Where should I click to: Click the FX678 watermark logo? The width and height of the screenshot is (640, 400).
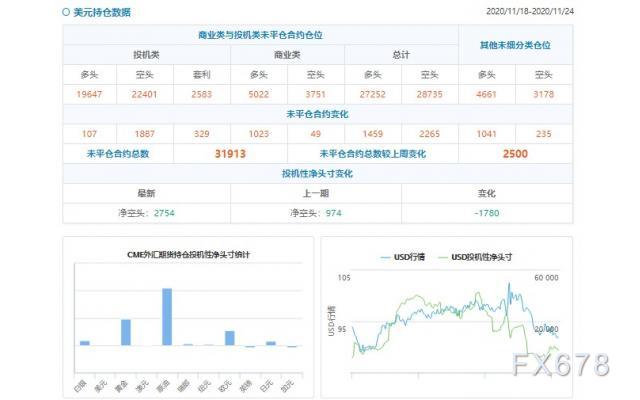(560, 365)
